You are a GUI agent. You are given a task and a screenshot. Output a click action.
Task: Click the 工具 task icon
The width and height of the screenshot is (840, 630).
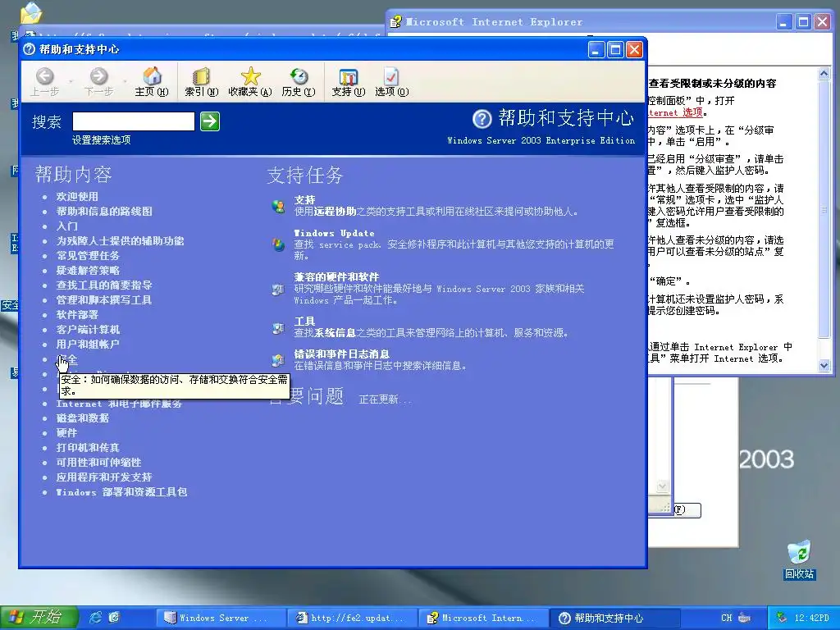[278, 327]
